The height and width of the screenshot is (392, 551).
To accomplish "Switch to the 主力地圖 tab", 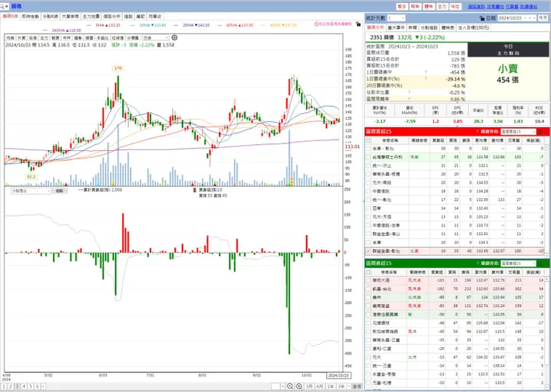I will click(x=91, y=16).
